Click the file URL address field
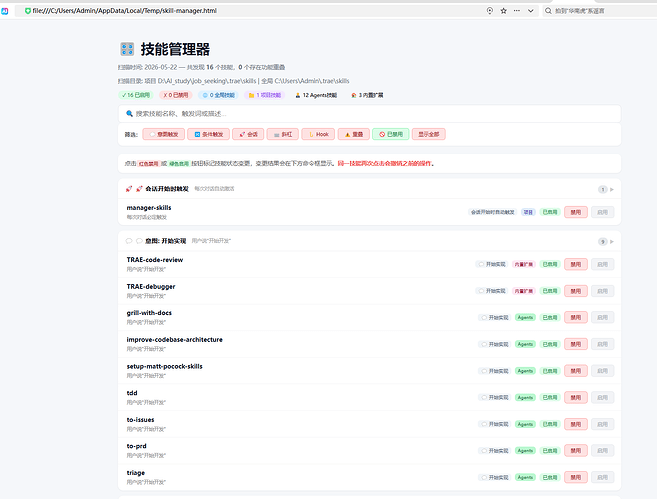Image resolution: width=657 pixels, height=499 pixels. pos(124,11)
